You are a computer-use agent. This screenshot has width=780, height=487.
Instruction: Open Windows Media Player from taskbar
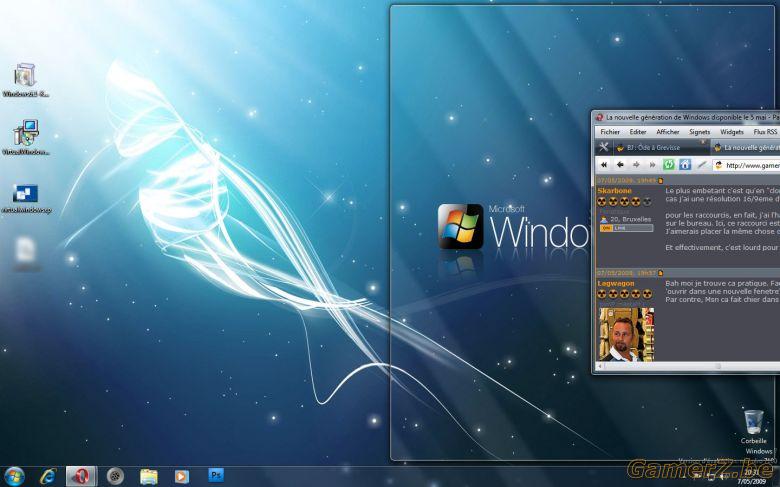click(182, 477)
